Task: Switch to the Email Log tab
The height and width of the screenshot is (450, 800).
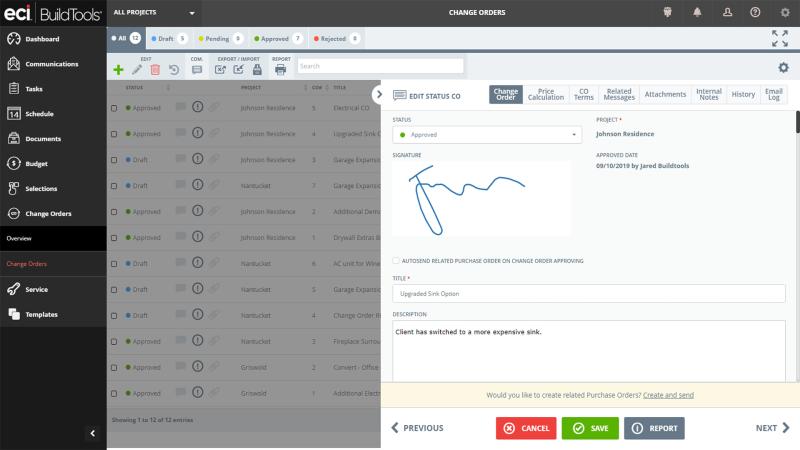Action: pos(773,94)
